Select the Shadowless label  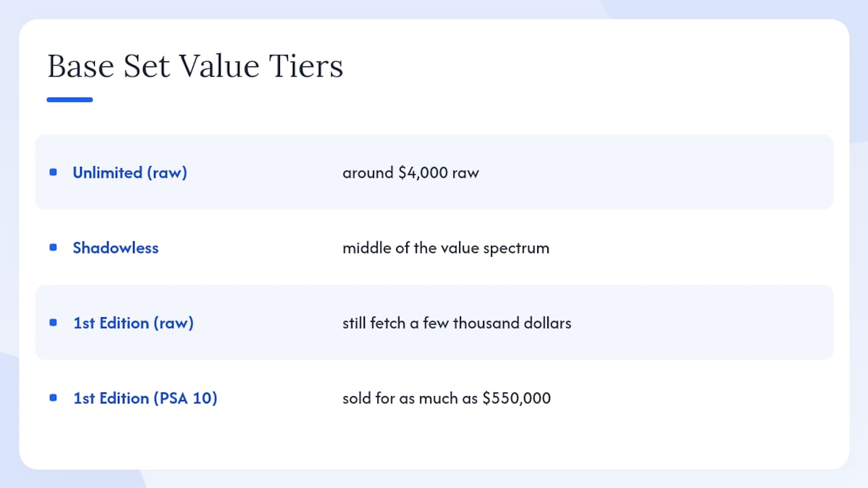[115, 248]
